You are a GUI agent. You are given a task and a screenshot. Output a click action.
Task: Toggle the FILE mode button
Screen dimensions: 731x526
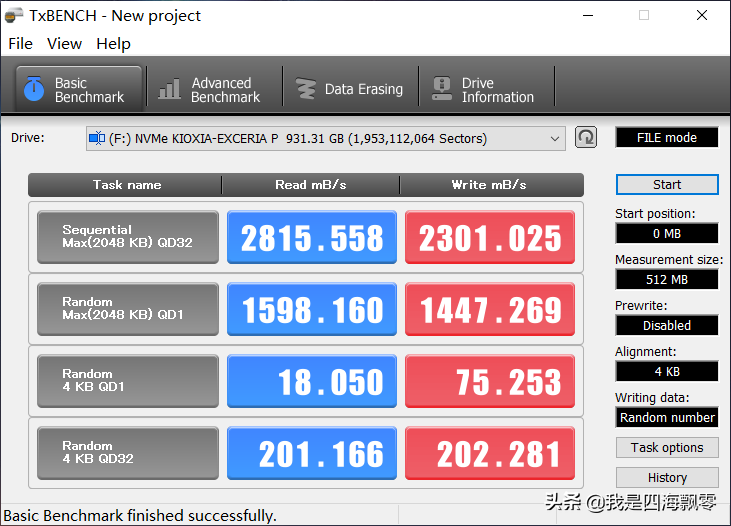click(x=667, y=138)
